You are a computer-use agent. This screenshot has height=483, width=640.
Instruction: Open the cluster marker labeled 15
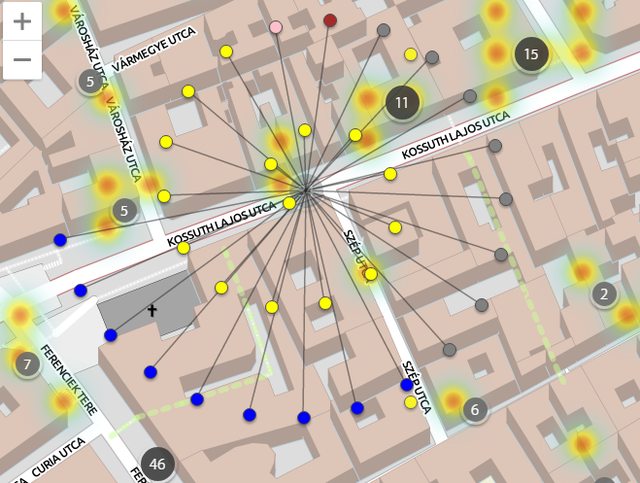(x=531, y=54)
